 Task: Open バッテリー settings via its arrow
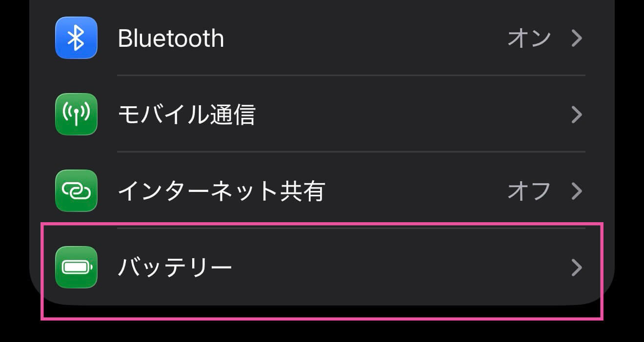(x=577, y=267)
